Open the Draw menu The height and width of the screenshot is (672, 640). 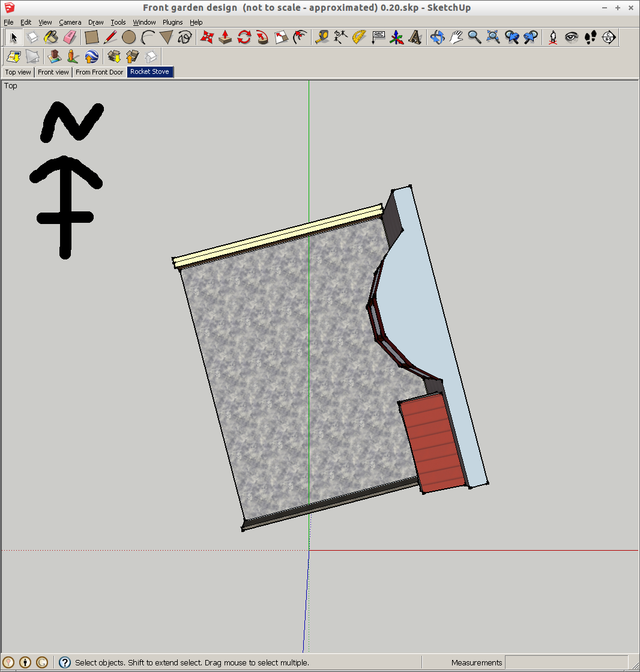(96, 22)
